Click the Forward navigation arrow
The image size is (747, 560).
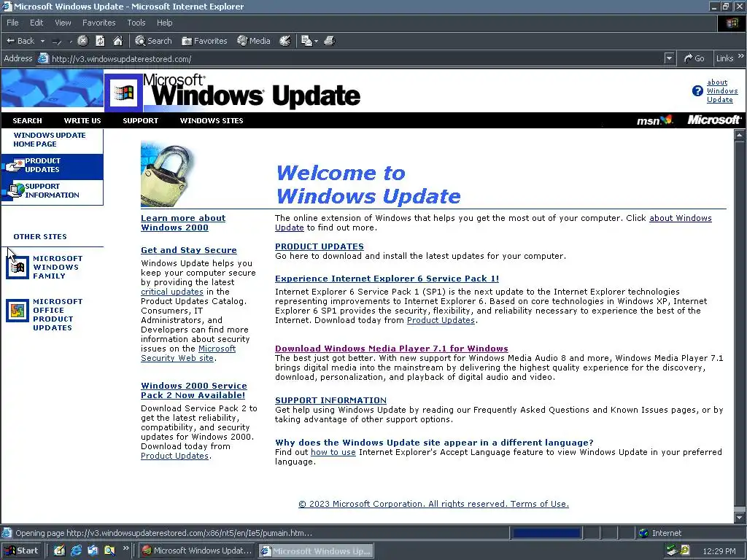pos(57,42)
